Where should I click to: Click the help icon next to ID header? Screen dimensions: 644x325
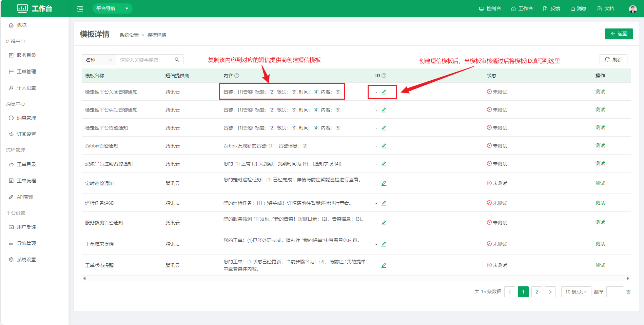click(x=384, y=76)
